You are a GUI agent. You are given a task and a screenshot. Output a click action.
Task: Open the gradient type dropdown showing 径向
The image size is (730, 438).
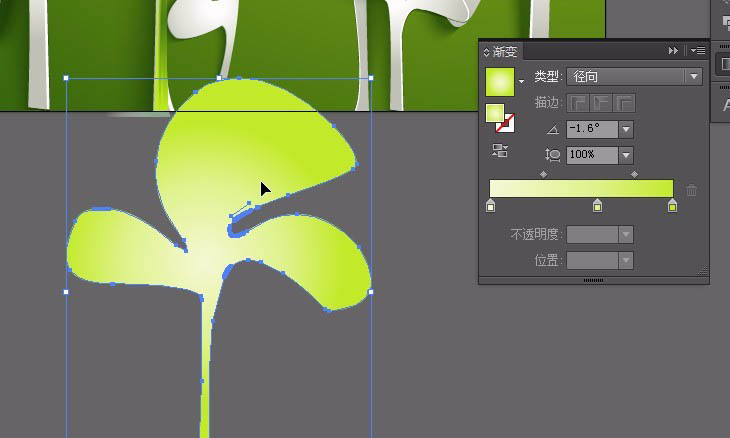pyautogui.click(x=635, y=76)
